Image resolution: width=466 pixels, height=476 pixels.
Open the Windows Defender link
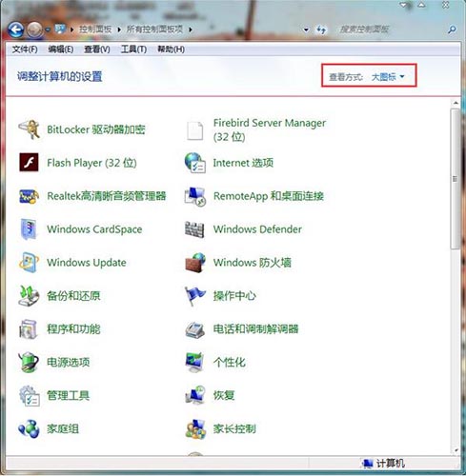pyautogui.click(x=257, y=229)
